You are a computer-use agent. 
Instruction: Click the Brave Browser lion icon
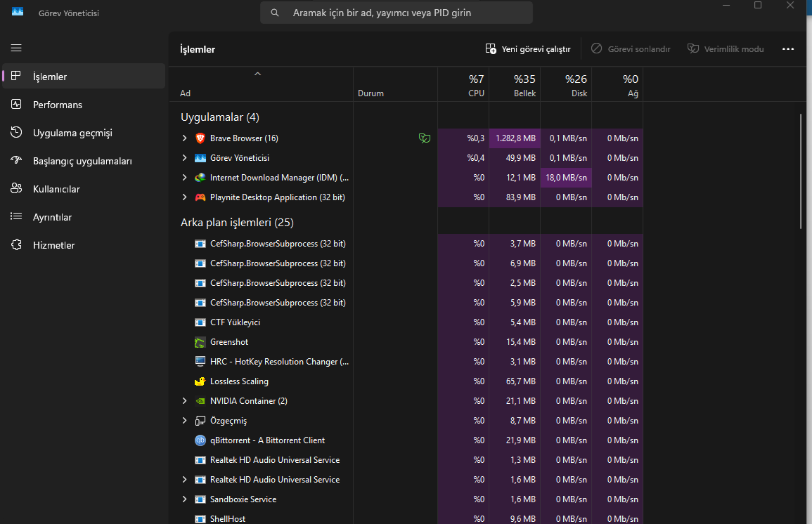click(200, 138)
